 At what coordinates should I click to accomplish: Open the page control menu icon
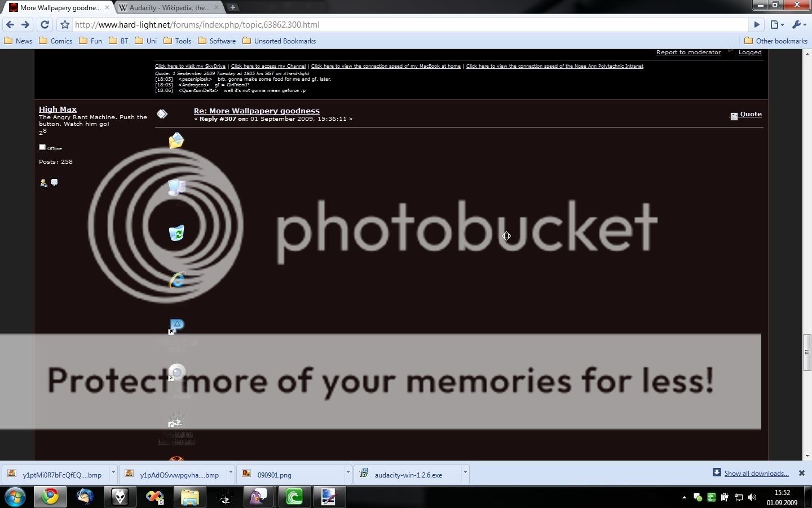pos(778,25)
